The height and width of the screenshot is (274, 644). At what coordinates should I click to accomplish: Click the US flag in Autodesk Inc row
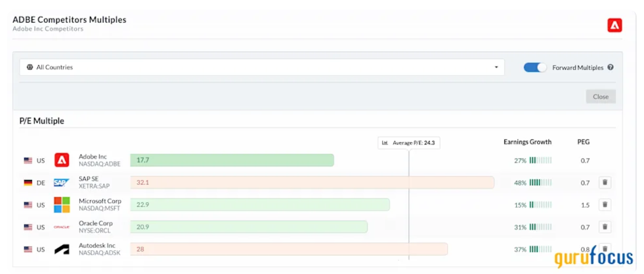pyautogui.click(x=28, y=249)
